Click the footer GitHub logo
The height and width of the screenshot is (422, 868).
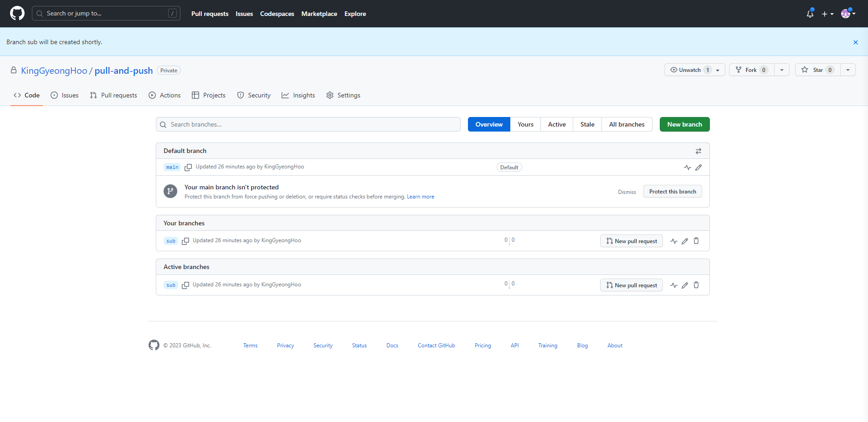pos(154,345)
